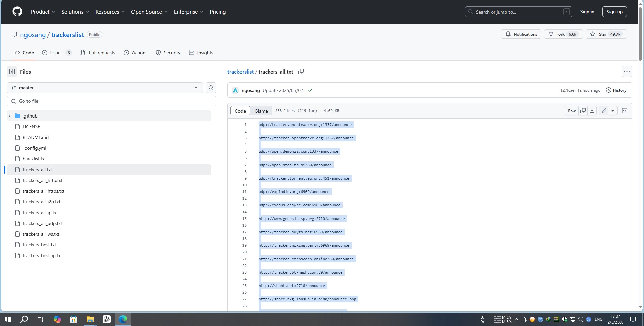Click the Sign in link
The image size is (644, 326).
pyautogui.click(x=587, y=12)
